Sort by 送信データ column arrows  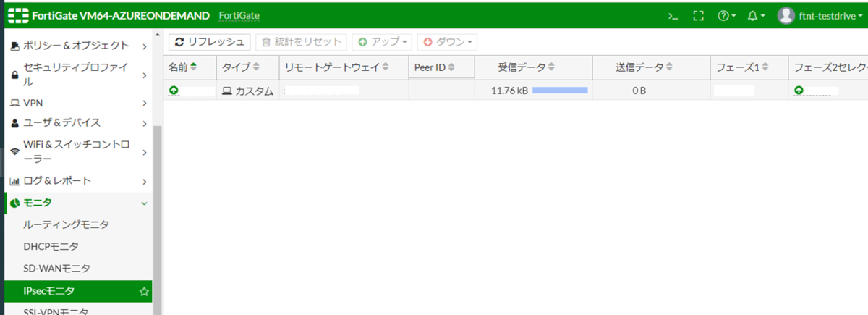tap(669, 67)
